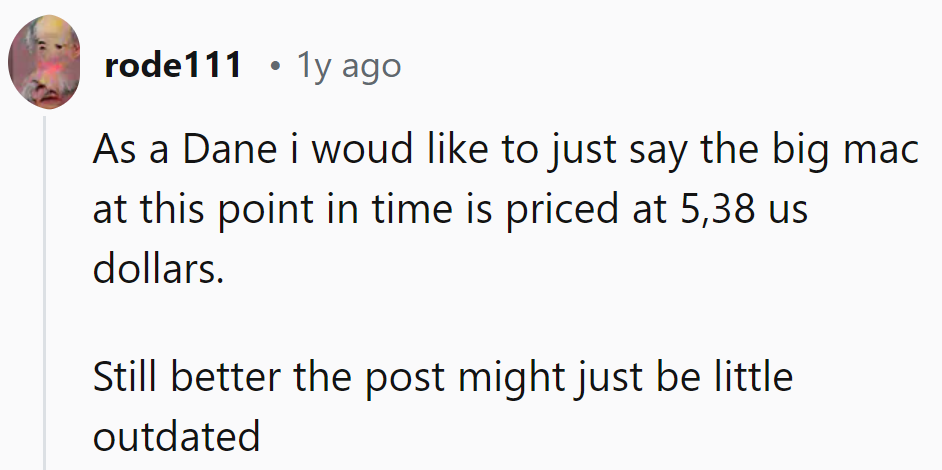This screenshot has height=470, width=942.
Task: Collapse the thread using the vertical line
Action: click(44, 293)
